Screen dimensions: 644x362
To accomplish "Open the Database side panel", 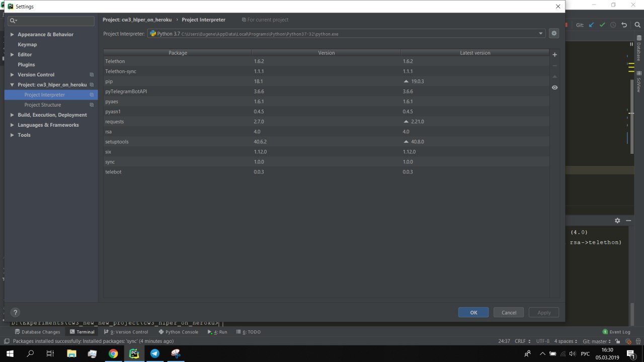I will pos(639,49).
